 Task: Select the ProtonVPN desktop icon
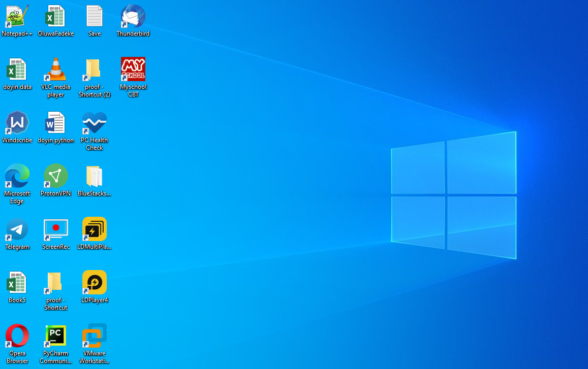(55, 177)
